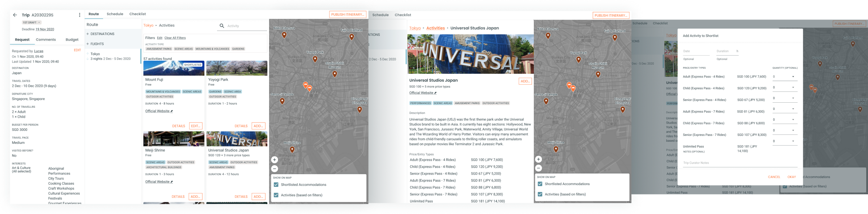Click orange EDIT link in the Request panel
This screenshot has height=214, width=868.
click(x=77, y=50)
